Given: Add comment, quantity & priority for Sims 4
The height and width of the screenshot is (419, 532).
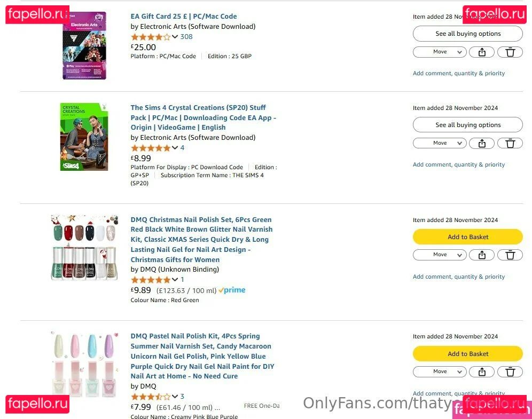Looking at the screenshot, I should (x=458, y=165).
